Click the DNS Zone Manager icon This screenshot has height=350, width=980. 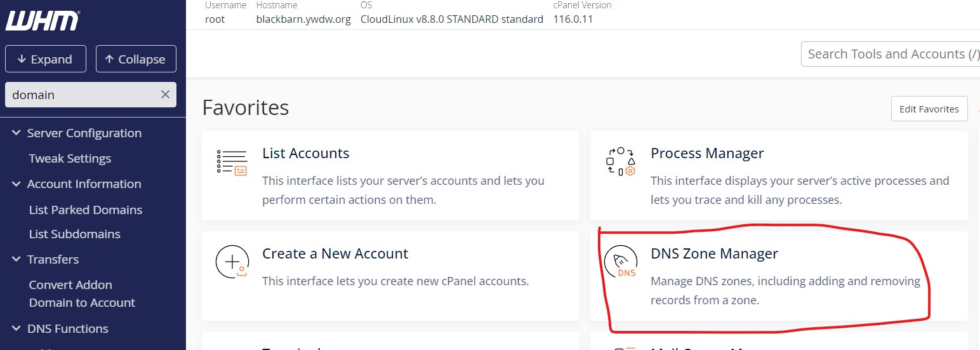pos(620,262)
